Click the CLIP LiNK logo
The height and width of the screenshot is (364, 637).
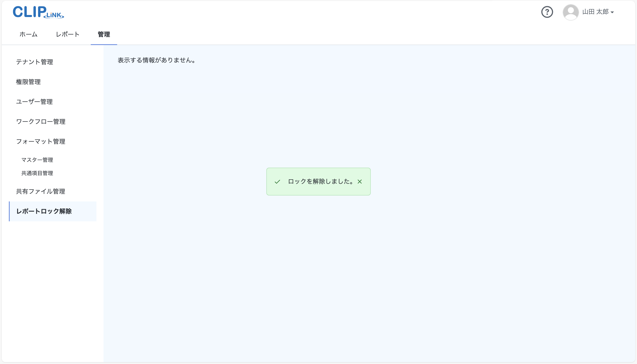pyautogui.click(x=38, y=12)
